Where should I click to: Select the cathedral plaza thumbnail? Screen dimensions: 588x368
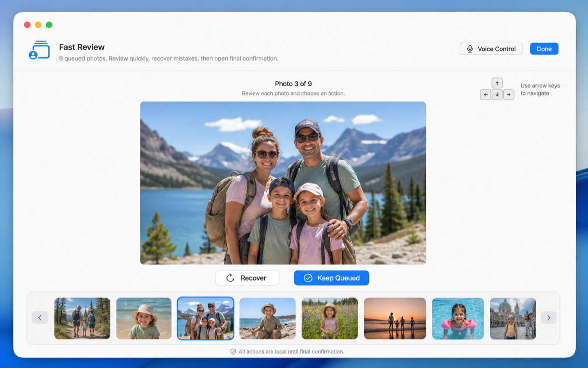513,318
